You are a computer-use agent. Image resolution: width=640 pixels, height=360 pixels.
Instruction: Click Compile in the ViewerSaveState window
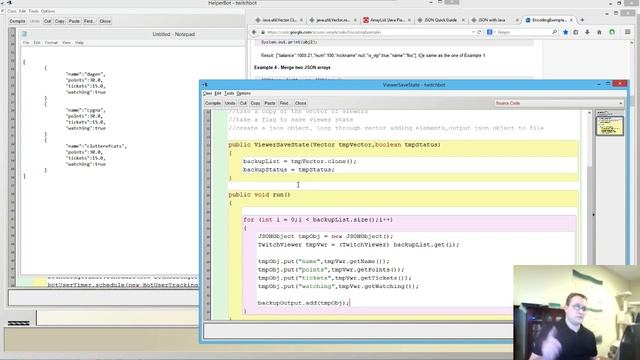[x=213, y=103]
